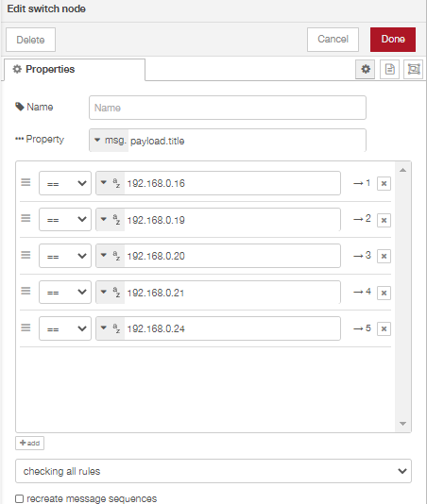427x504 pixels.
Task: Grab reorder handle of first rule
Action: (26, 182)
